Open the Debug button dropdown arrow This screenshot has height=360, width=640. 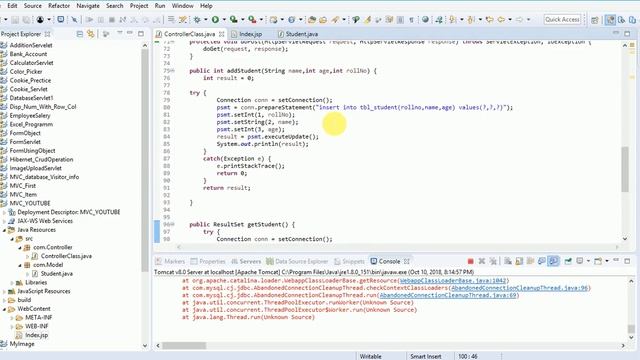click(x=205, y=20)
